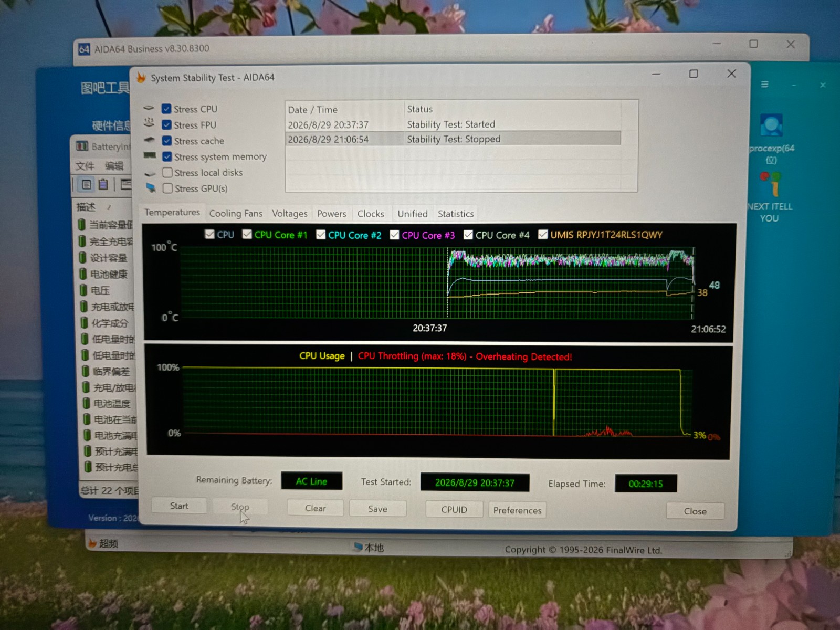840x630 pixels.
Task: Open 编辑 menu in BatteryInfo window
Action: tap(114, 166)
